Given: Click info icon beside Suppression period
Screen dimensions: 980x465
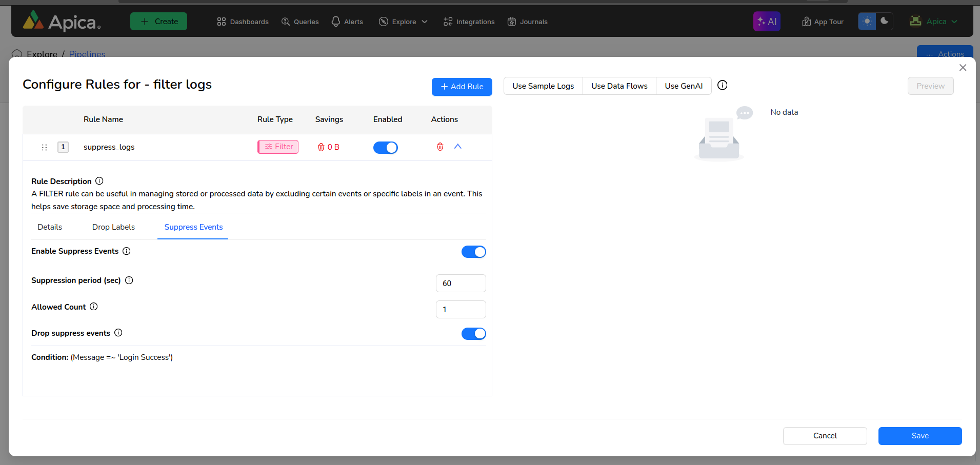Looking at the screenshot, I should point(129,280).
